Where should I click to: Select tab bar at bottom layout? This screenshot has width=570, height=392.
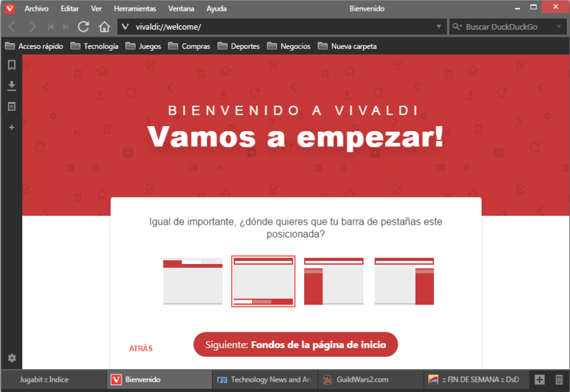click(x=263, y=281)
